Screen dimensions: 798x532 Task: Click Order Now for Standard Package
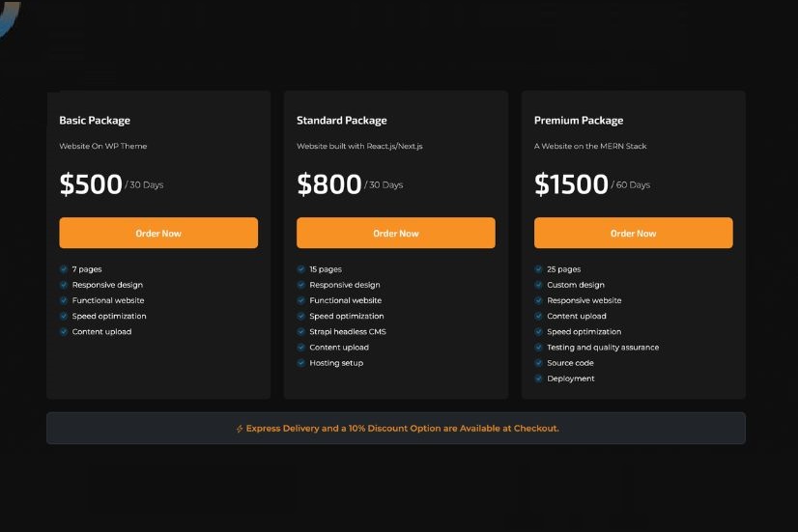pyautogui.click(x=396, y=233)
